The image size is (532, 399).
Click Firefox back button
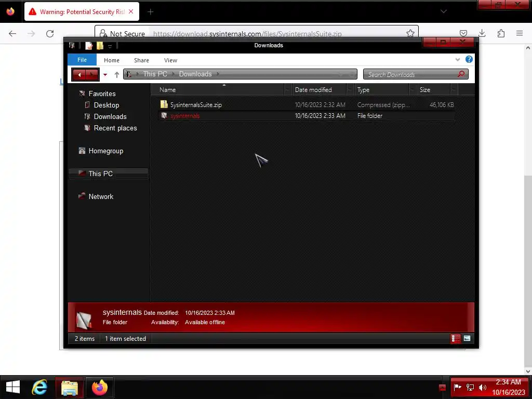tap(12, 33)
